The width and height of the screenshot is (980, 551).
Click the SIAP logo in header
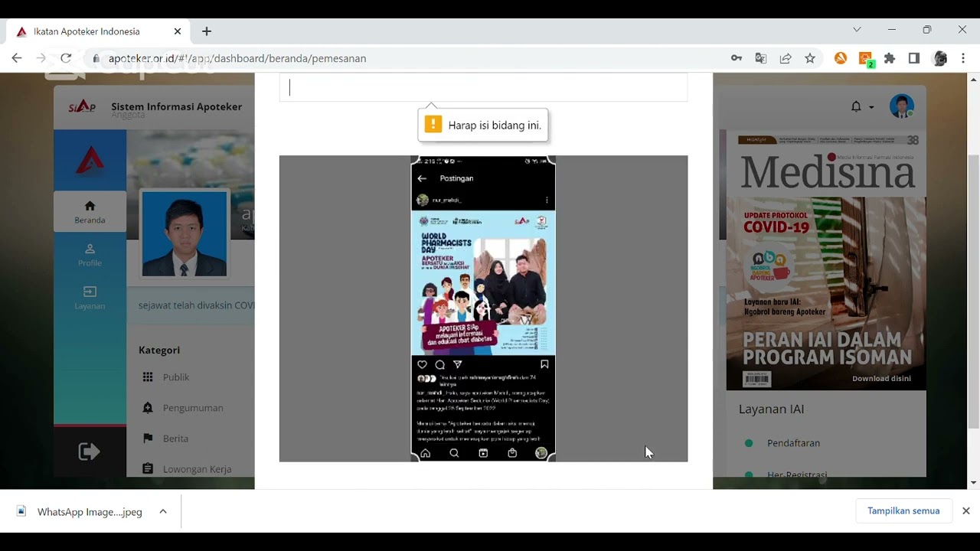click(x=82, y=106)
